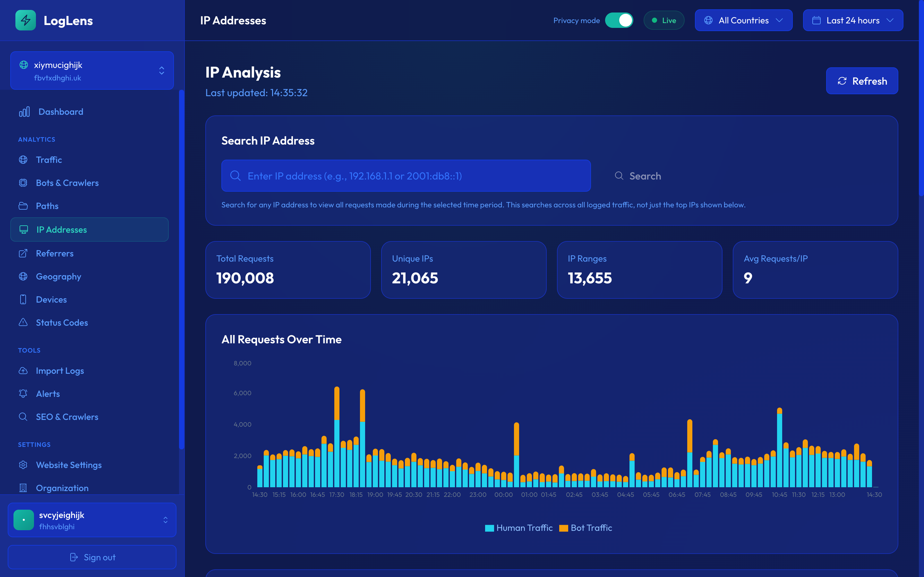924x577 pixels.
Task: Click the magnifier icon inside the IP search field
Action: point(235,176)
